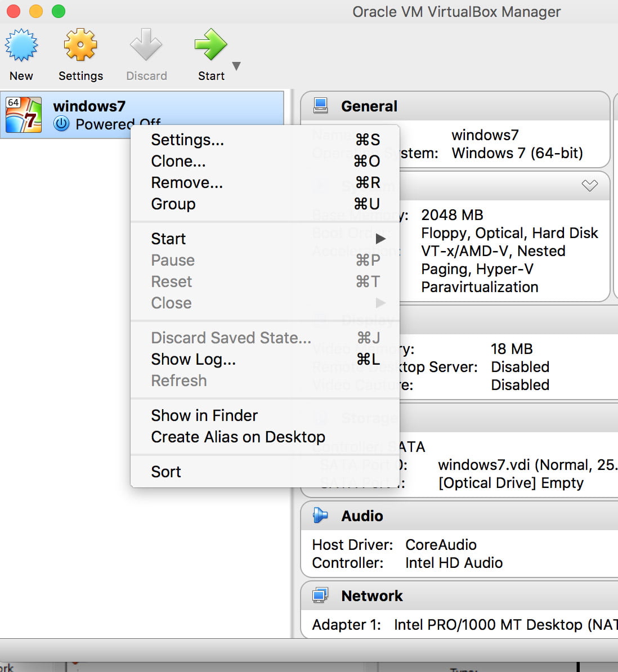The image size is (618, 672).
Task: Click the windows7 VM OS icon
Action: 24,114
